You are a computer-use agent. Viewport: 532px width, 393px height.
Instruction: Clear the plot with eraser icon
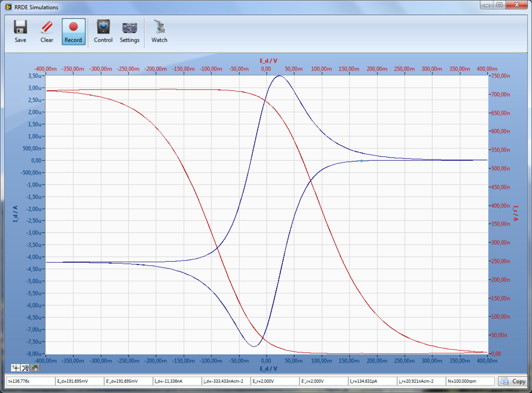[x=47, y=32]
